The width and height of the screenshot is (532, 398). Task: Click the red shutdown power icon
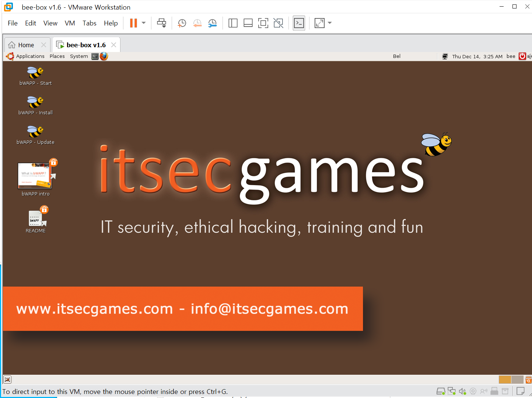tap(522, 56)
